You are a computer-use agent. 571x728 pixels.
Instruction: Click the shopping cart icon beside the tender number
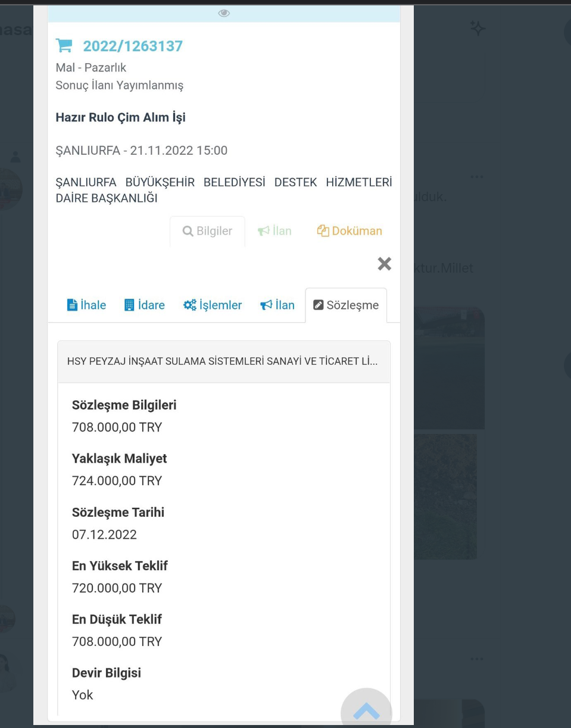pyautogui.click(x=64, y=45)
